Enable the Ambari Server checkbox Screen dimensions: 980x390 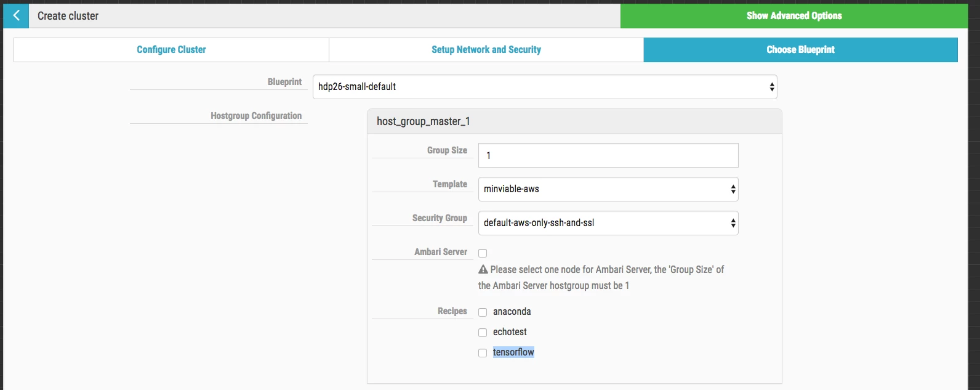(x=483, y=253)
